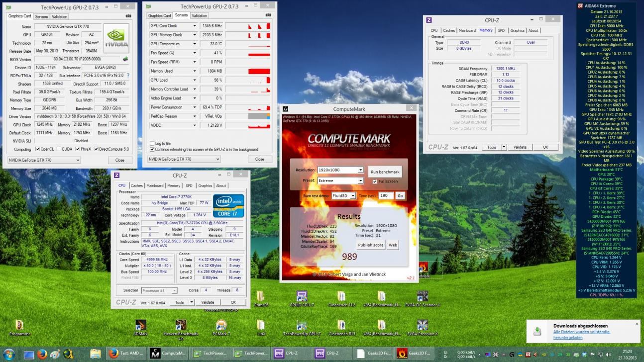The image size is (644, 362).
Task: Toggle the CUDA checkbox in GPU-Z
Action: pyautogui.click(x=60, y=149)
